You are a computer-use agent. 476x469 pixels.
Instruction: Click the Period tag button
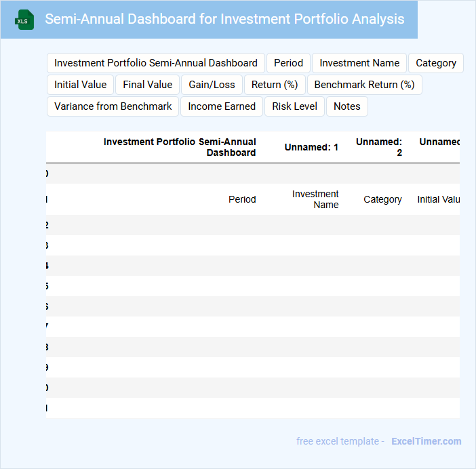(x=288, y=63)
